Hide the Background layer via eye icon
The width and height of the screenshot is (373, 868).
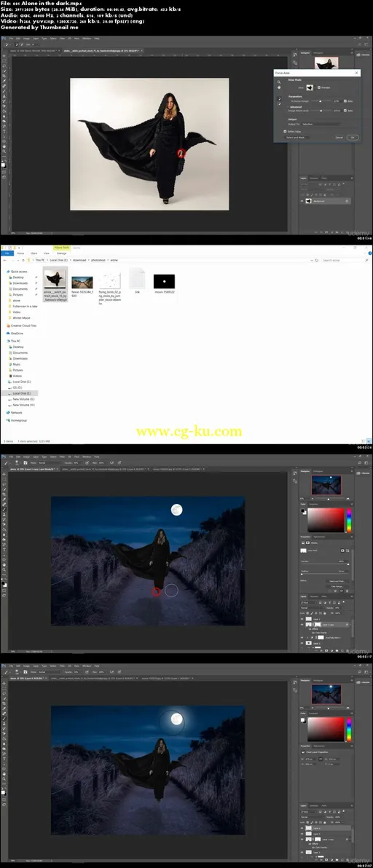302,202
